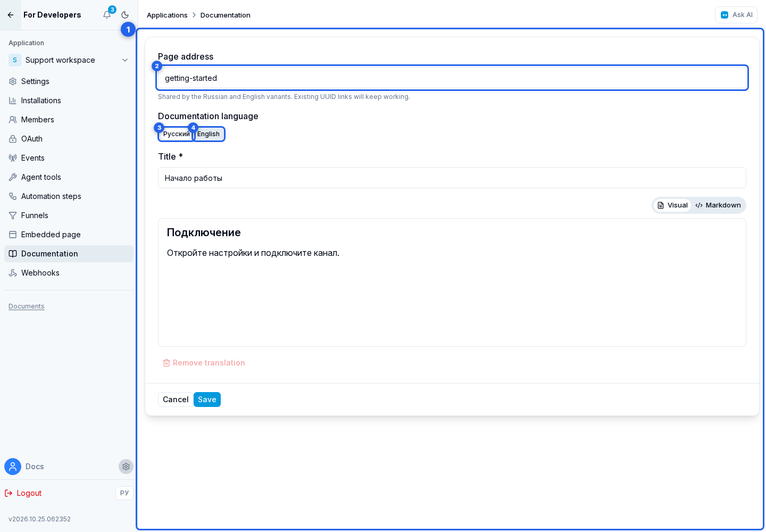Click the Documentation breadcrumb item
The image size is (766, 532).
[226, 15]
